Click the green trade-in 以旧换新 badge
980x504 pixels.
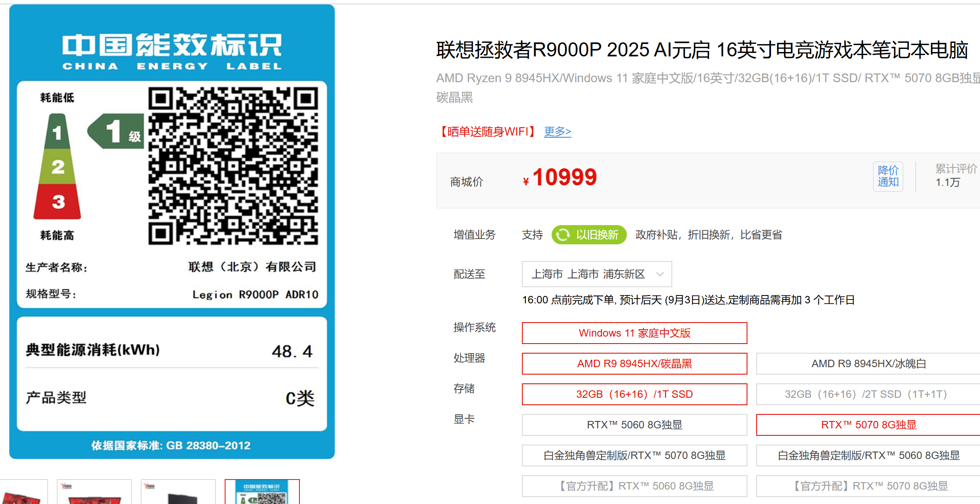589,235
